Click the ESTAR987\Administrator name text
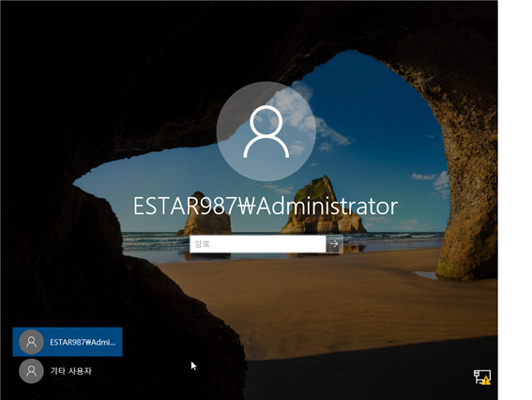532x400 pixels. pyautogui.click(x=266, y=206)
